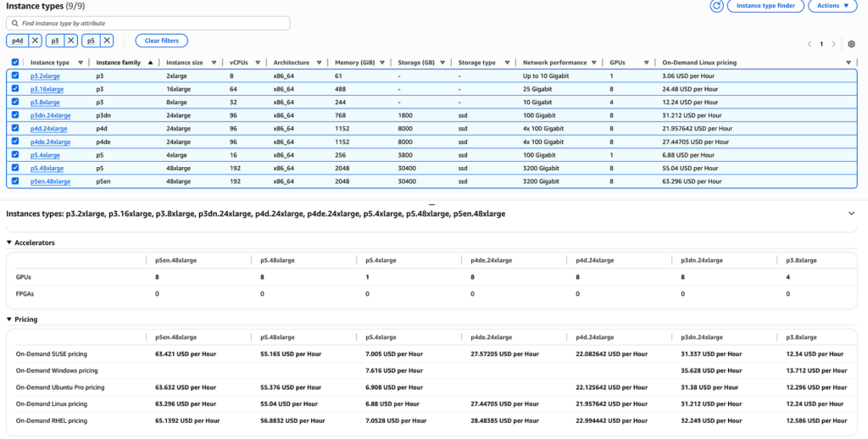The image size is (868, 439).
Task: Open the p5en.48xlarge instance link
Action: pos(50,181)
